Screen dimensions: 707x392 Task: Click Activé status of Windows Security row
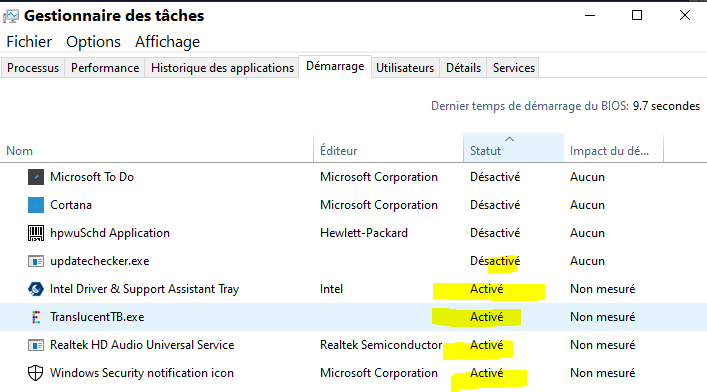click(x=487, y=373)
